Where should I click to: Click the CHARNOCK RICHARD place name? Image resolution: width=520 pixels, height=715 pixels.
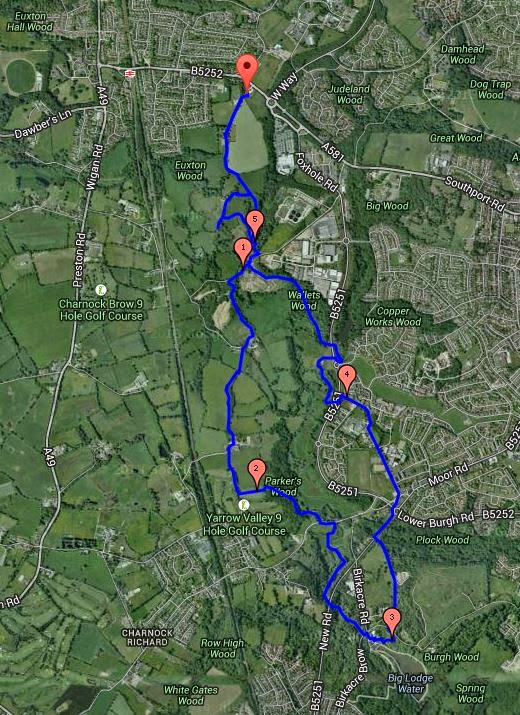(x=147, y=637)
